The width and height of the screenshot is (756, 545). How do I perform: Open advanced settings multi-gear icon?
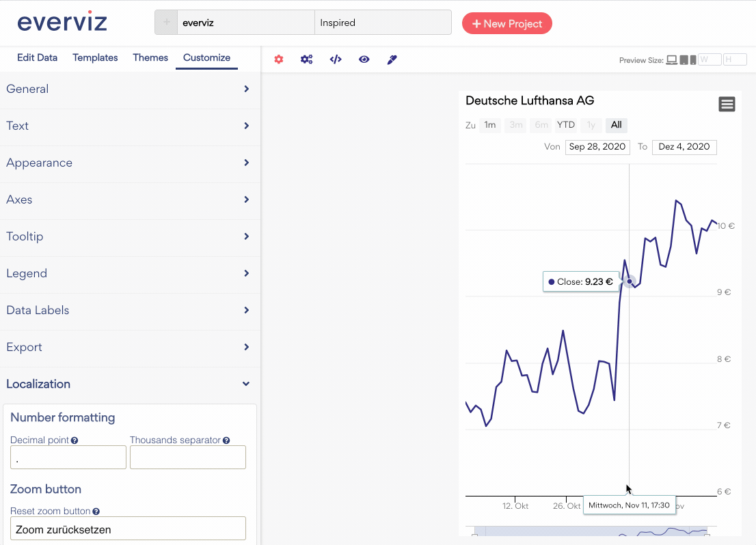pos(307,59)
